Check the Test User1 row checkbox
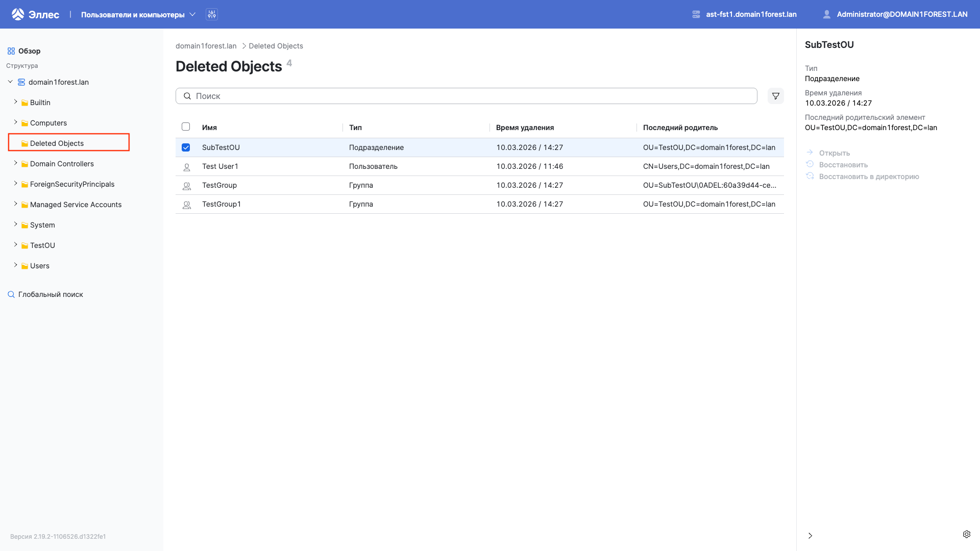The height and width of the screenshot is (551, 980). pos(186,166)
